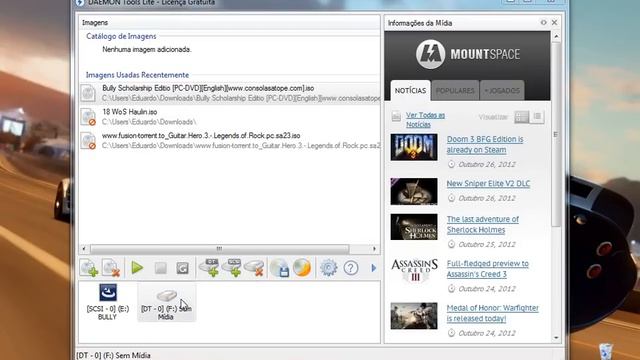The height and width of the screenshot is (360, 640).
Task: Open Assassin's Creed 3 preview link
Action: pos(487,269)
